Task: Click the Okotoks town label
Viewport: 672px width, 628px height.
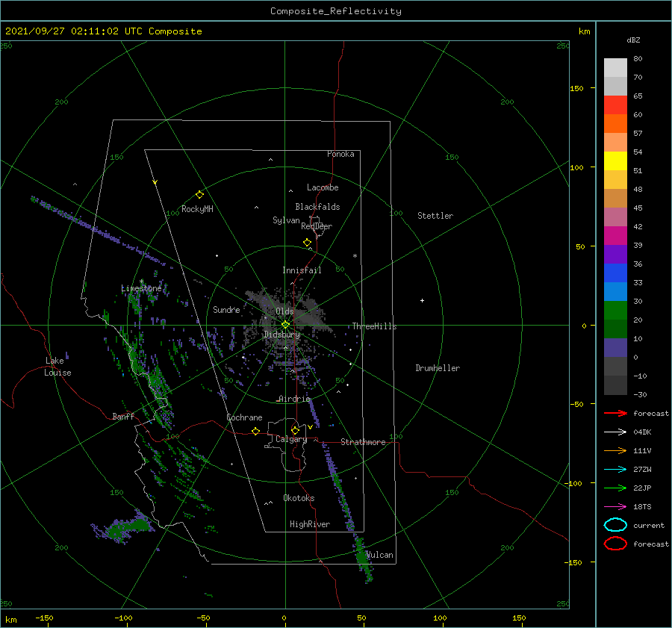Action: 299,498
